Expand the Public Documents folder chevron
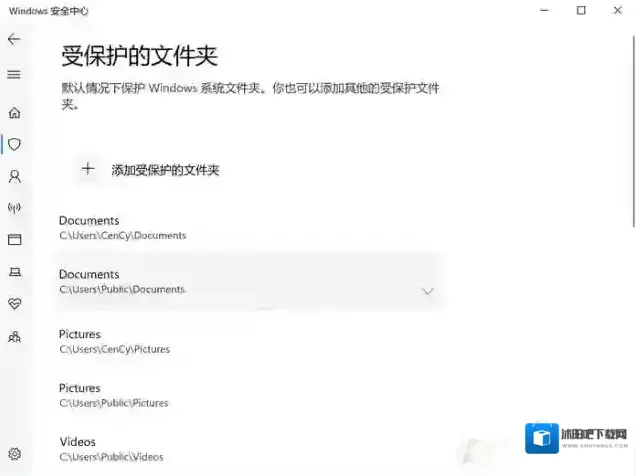 click(x=428, y=291)
